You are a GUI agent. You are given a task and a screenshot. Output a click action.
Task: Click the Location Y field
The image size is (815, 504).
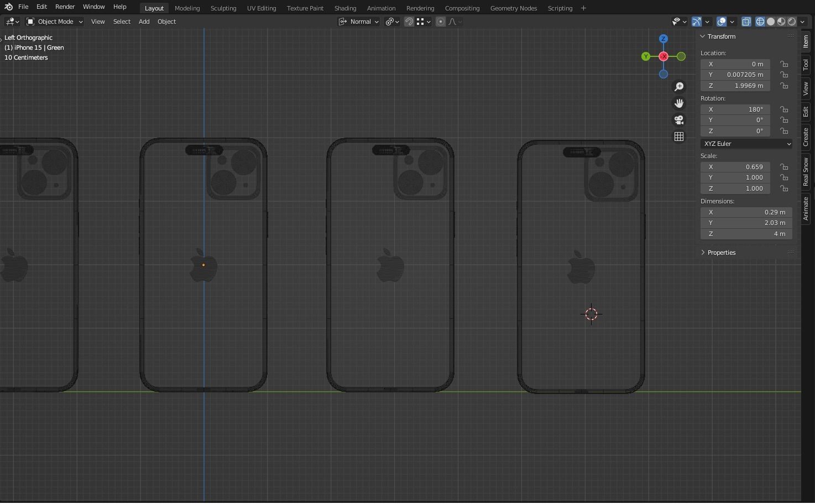tap(735, 75)
